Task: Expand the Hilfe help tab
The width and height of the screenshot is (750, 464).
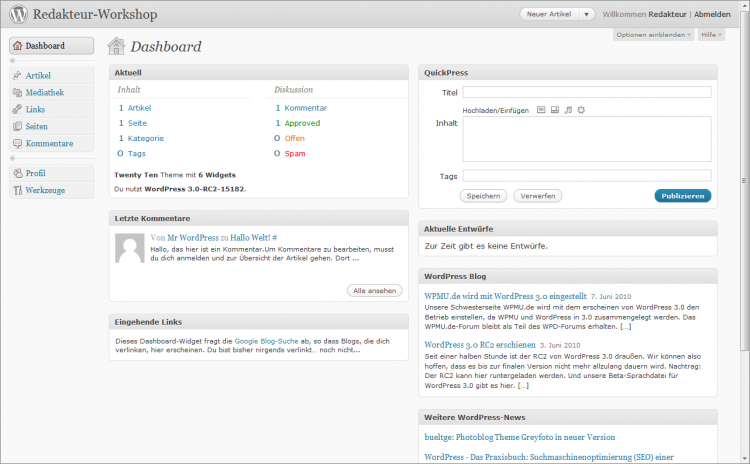Action: [x=711, y=35]
